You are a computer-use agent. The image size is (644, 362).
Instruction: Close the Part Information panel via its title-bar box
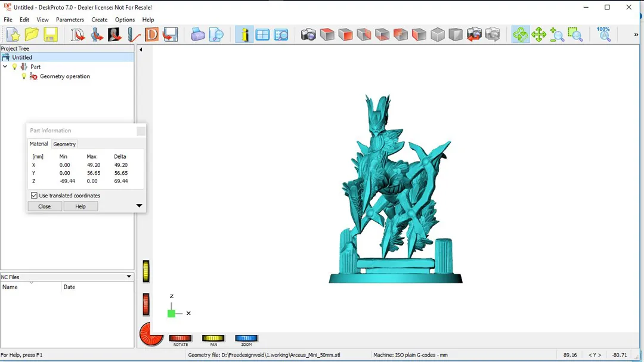coord(141,131)
